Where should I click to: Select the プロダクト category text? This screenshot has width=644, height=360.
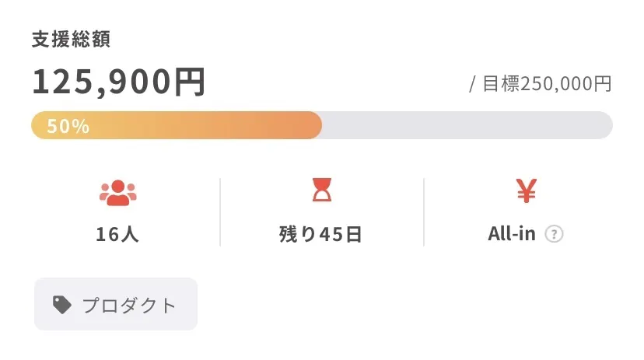coord(130,306)
